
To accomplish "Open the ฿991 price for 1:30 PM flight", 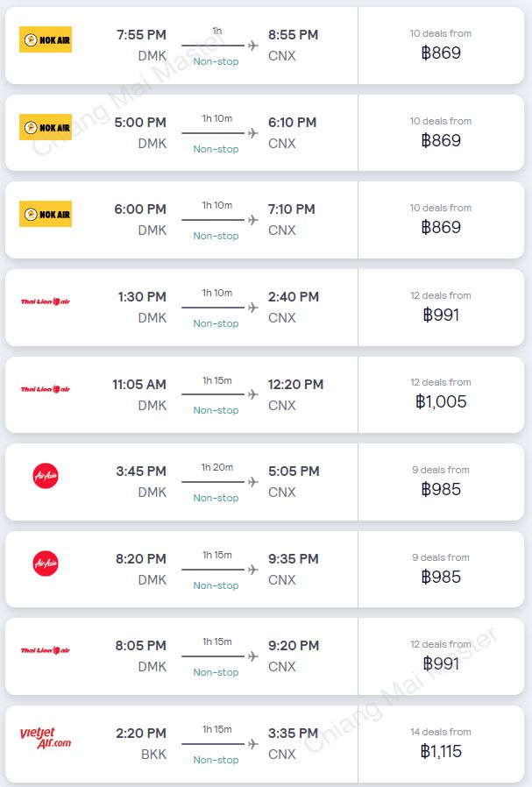I will point(441,315).
